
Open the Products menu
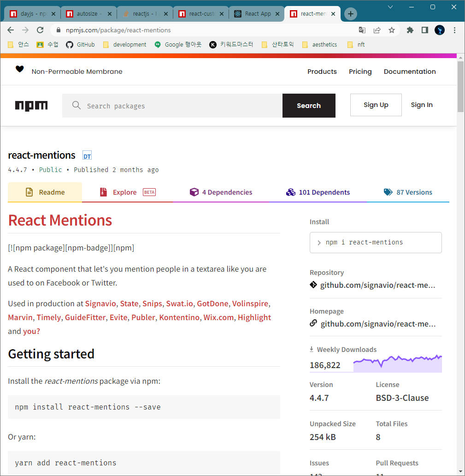(x=322, y=71)
